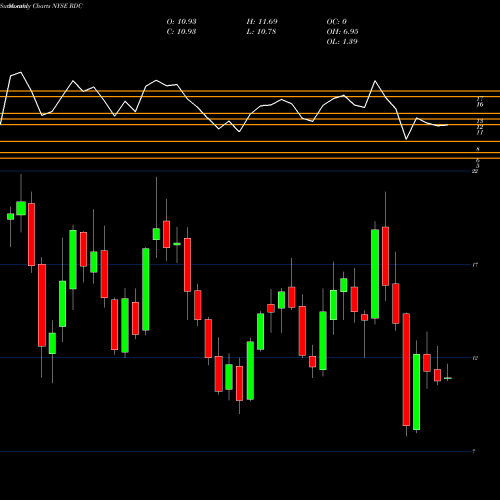Select the 'OH: 6.95' reading
500x500 pixels.
tap(342, 32)
